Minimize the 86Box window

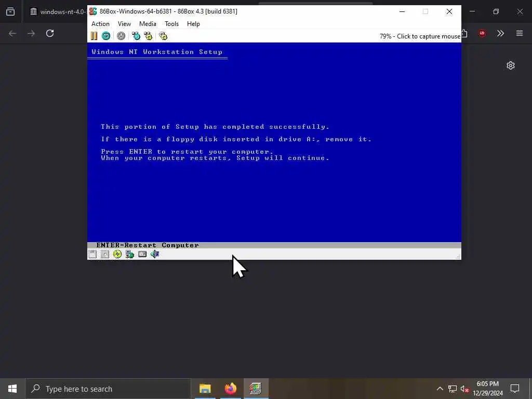coord(402,11)
